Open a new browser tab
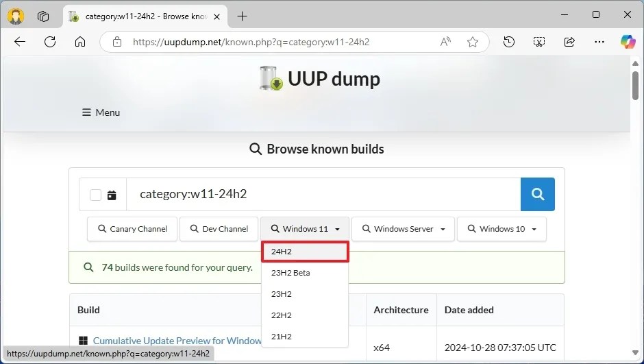This screenshot has width=644, height=364. pyautogui.click(x=243, y=16)
